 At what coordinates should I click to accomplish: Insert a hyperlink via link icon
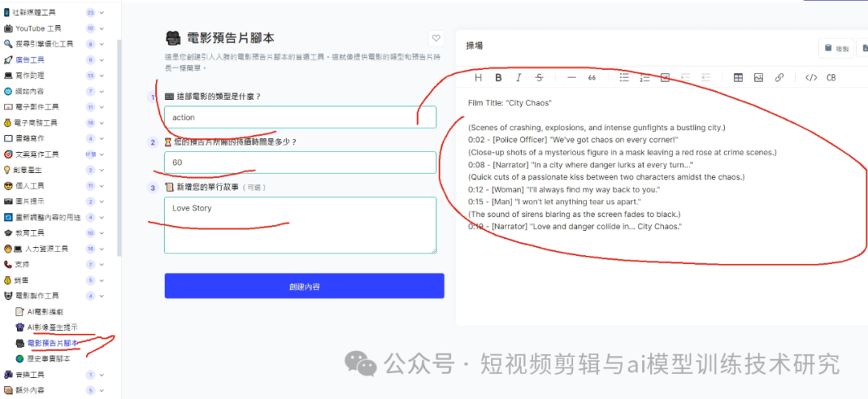pyautogui.click(x=779, y=77)
